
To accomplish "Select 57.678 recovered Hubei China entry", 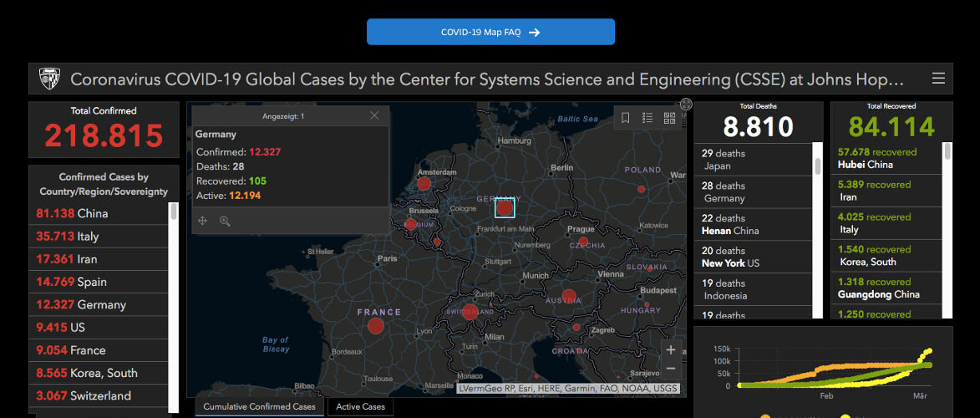I will pyautogui.click(x=886, y=158).
